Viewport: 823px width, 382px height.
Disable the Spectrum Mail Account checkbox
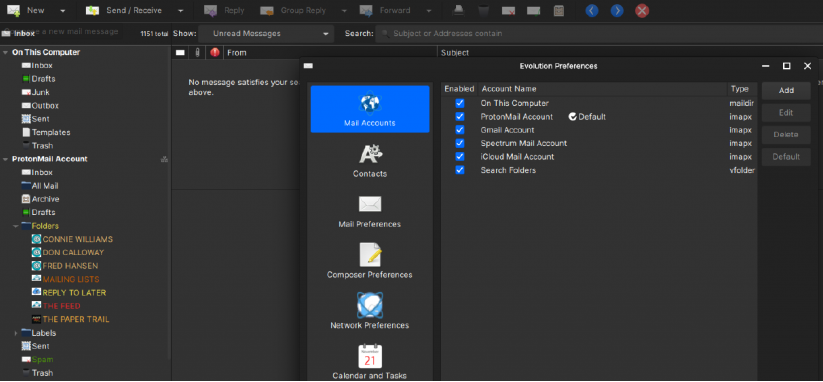[x=460, y=143]
